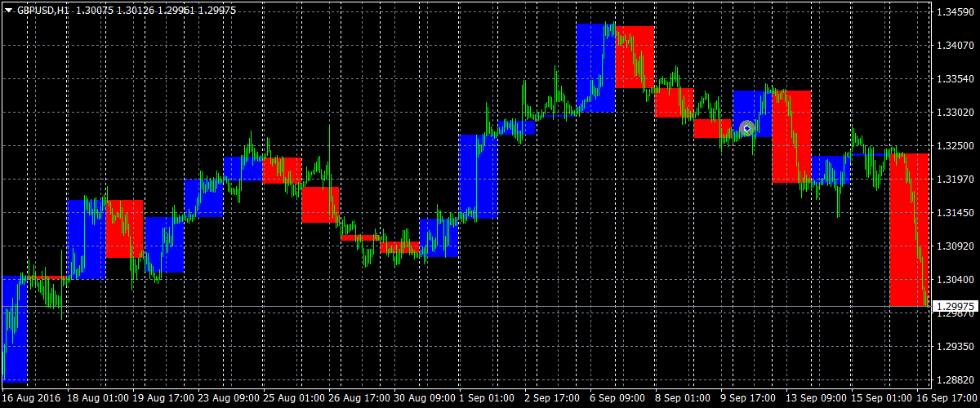Viewport: 980px width, 408px height.
Task: Click the 1.34070 price scale label
Action: [954, 46]
